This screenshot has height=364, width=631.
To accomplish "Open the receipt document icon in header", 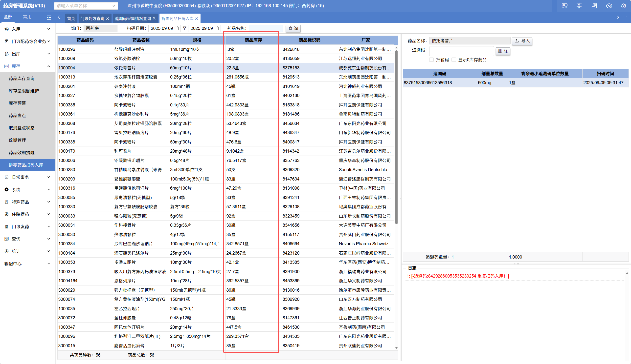I will (x=594, y=6).
